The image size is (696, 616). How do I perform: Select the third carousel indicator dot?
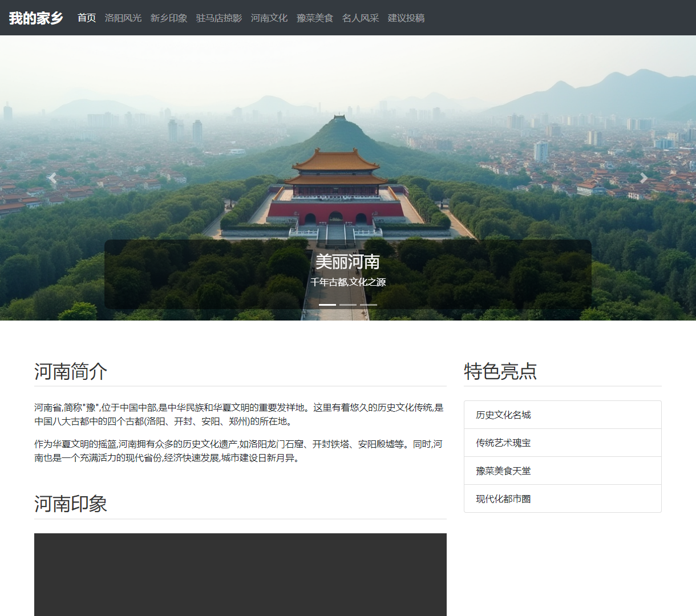pos(370,305)
